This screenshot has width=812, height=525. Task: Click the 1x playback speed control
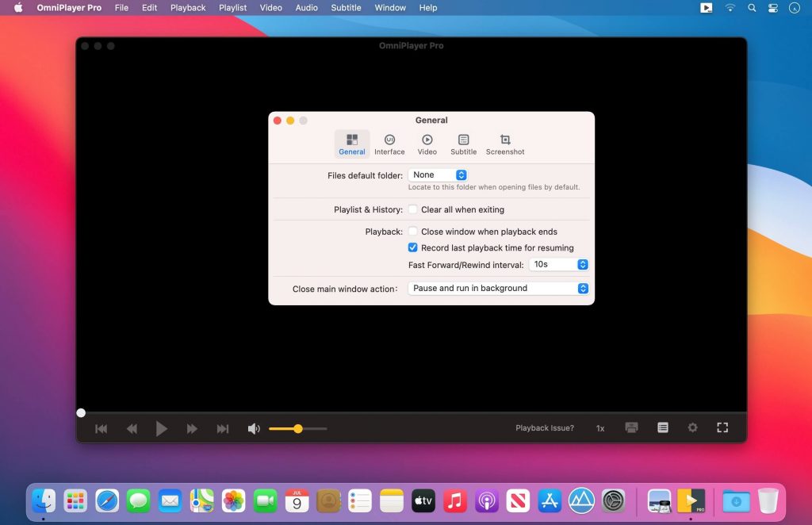pyautogui.click(x=599, y=427)
